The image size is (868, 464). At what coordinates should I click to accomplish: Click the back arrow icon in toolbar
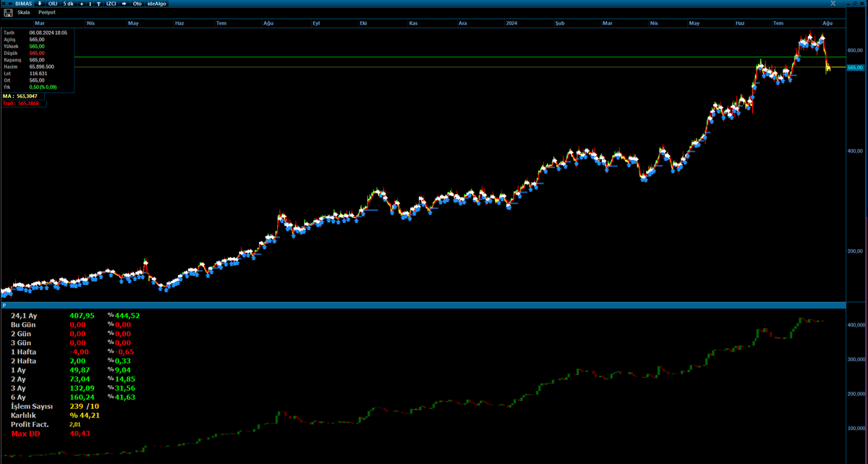pyautogui.click(x=10, y=4)
